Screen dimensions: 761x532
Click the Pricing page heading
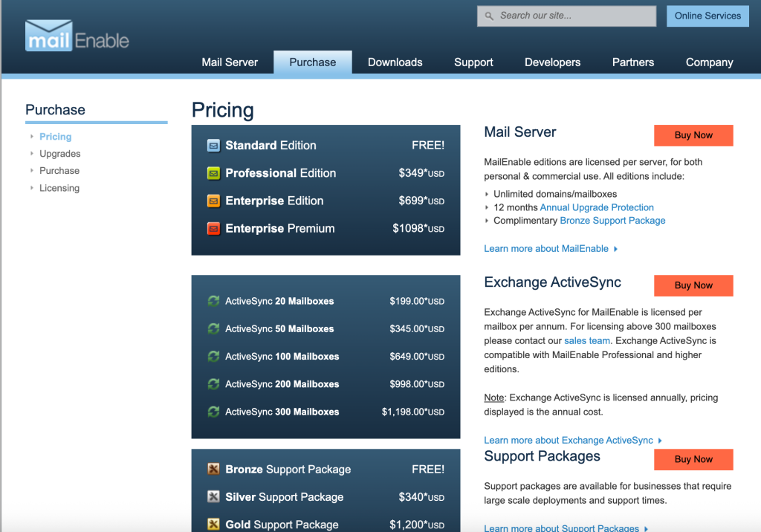(x=223, y=111)
